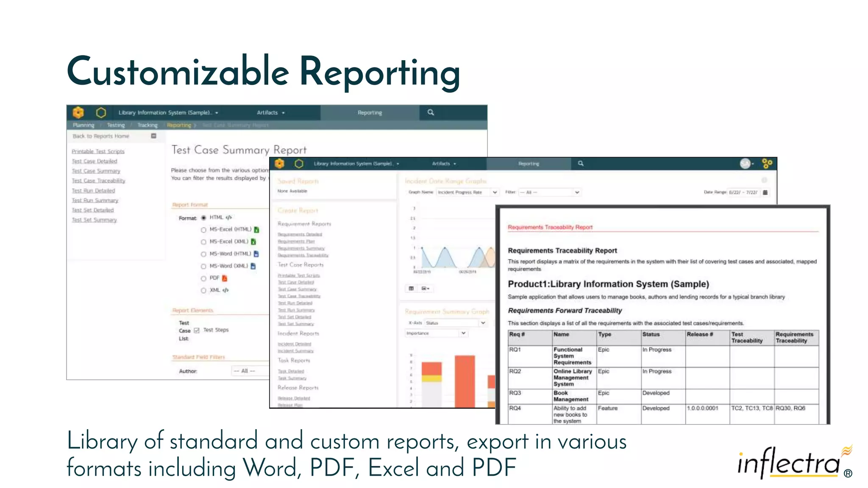Click the blue icon beside MS-Word (XML)
The height and width of the screenshot is (488, 868).
coord(253,266)
